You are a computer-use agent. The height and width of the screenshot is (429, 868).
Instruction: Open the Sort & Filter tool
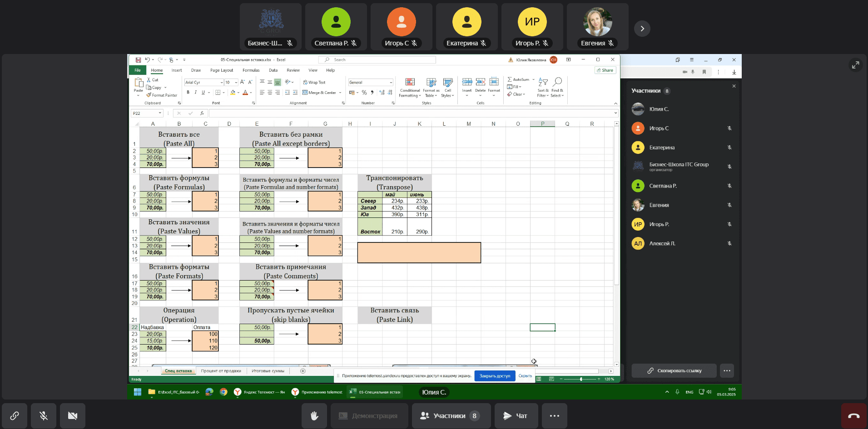pyautogui.click(x=543, y=87)
